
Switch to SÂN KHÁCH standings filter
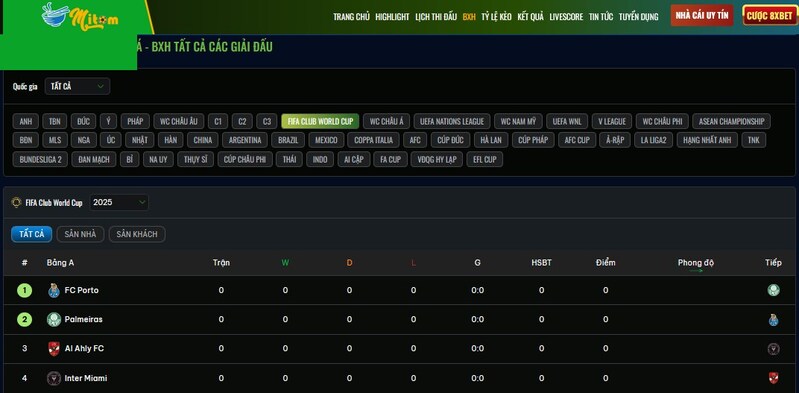[x=137, y=234]
